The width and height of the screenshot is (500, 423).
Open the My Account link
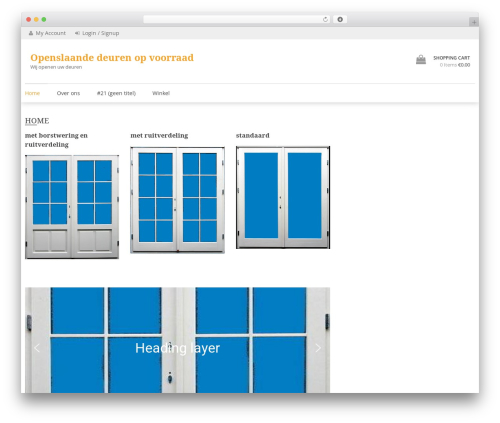[x=50, y=33]
